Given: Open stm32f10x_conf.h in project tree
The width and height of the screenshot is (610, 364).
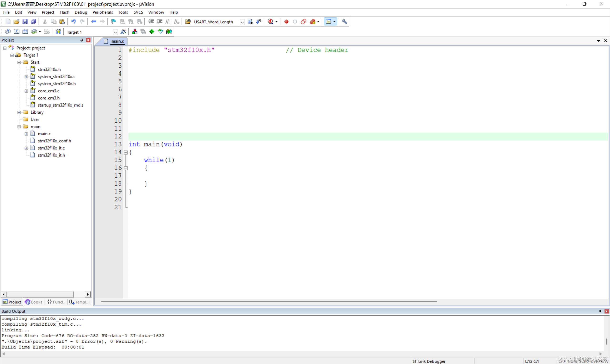Looking at the screenshot, I should (x=54, y=141).
